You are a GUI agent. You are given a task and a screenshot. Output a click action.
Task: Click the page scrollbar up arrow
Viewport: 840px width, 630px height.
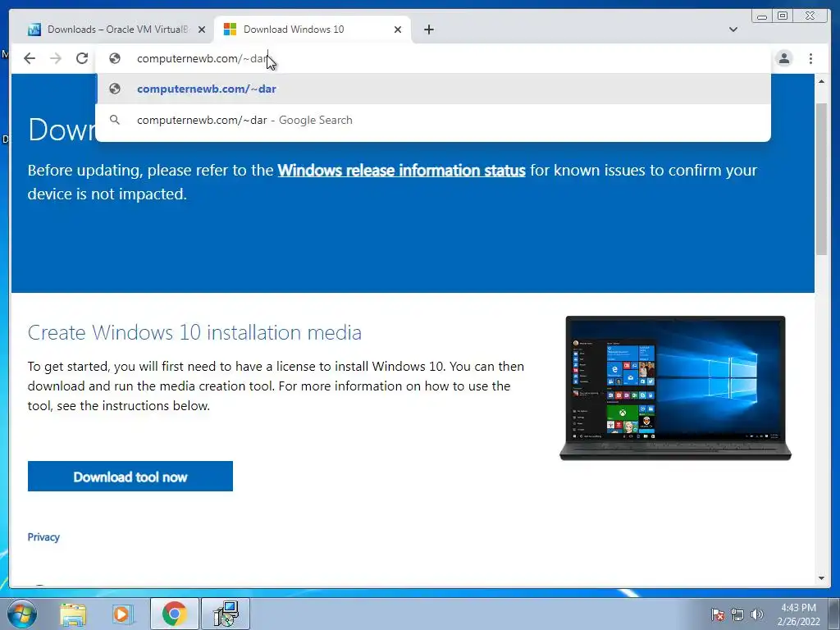(821, 81)
